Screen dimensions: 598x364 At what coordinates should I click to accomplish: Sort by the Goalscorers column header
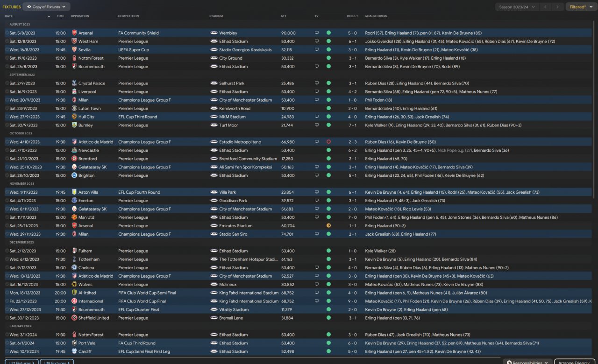pyautogui.click(x=376, y=16)
